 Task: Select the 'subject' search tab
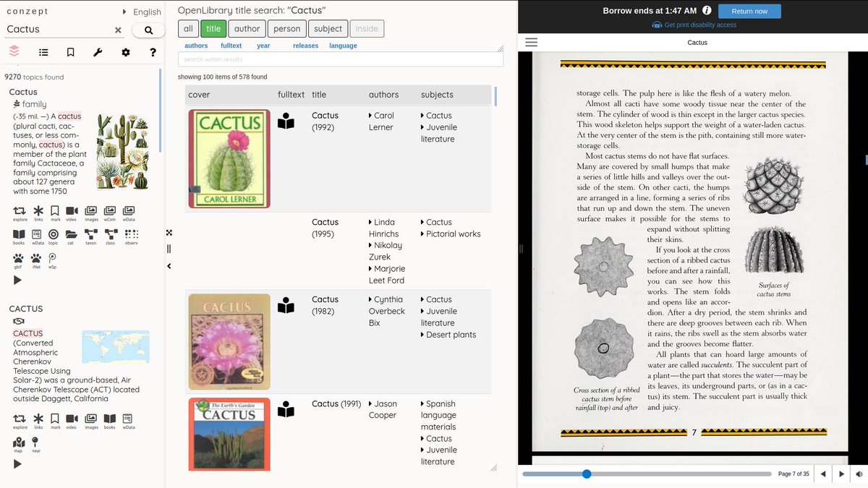click(328, 29)
